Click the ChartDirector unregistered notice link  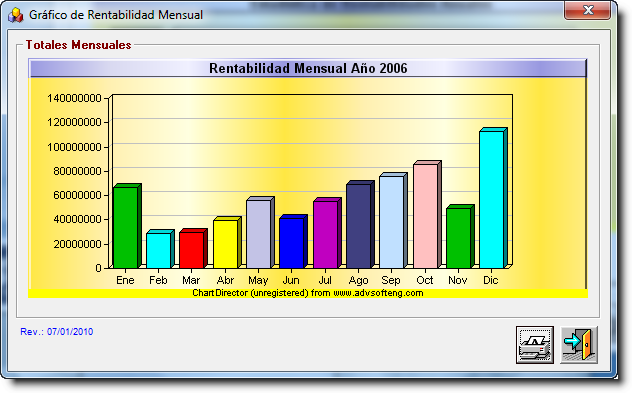point(308,293)
